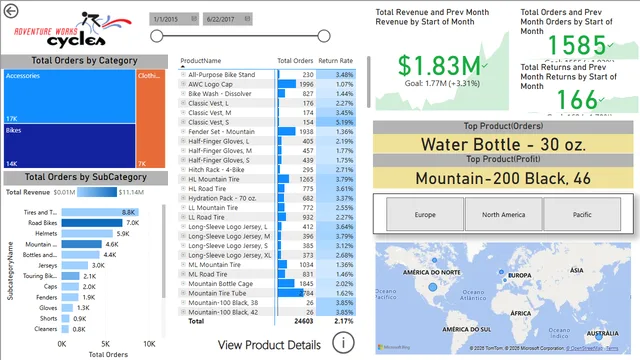Click the Total Revenue color legend gradient

coord(97,192)
